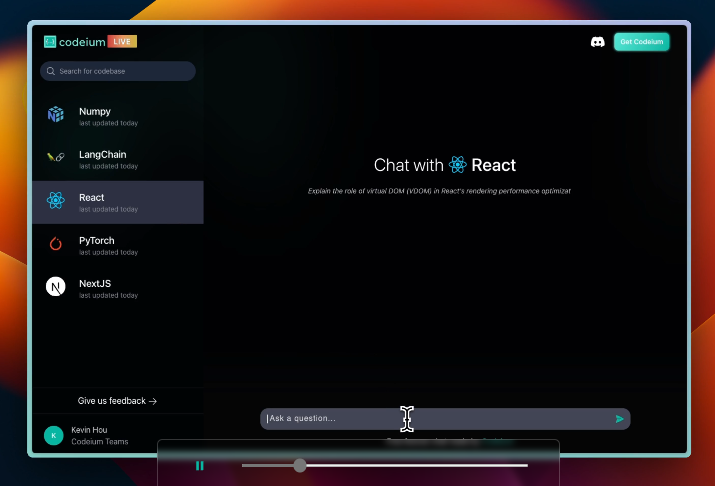Viewport: 715px width, 486px height.
Task: Click Kevin Hou's avatar circle
Action: click(x=53, y=435)
